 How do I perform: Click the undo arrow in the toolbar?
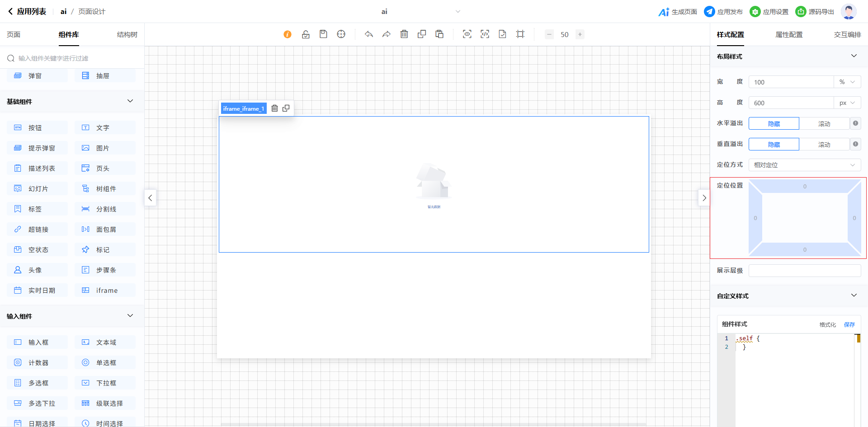coord(369,34)
